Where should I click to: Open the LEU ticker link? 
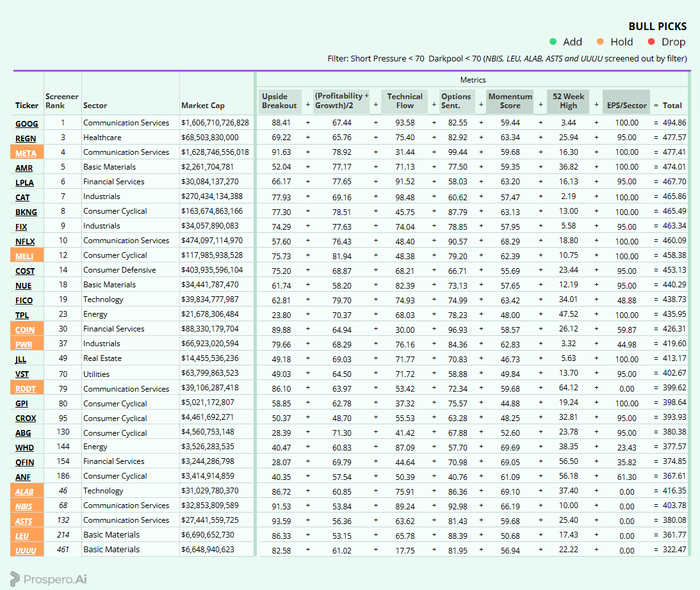[x=22, y=536]
